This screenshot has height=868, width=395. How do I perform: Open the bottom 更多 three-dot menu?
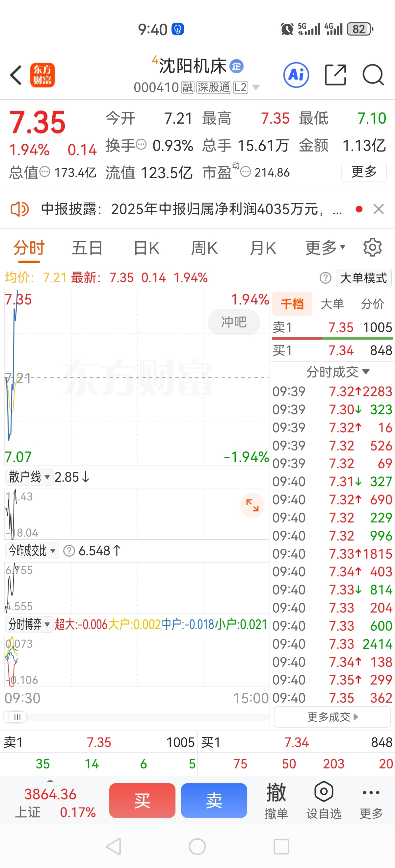371,801
